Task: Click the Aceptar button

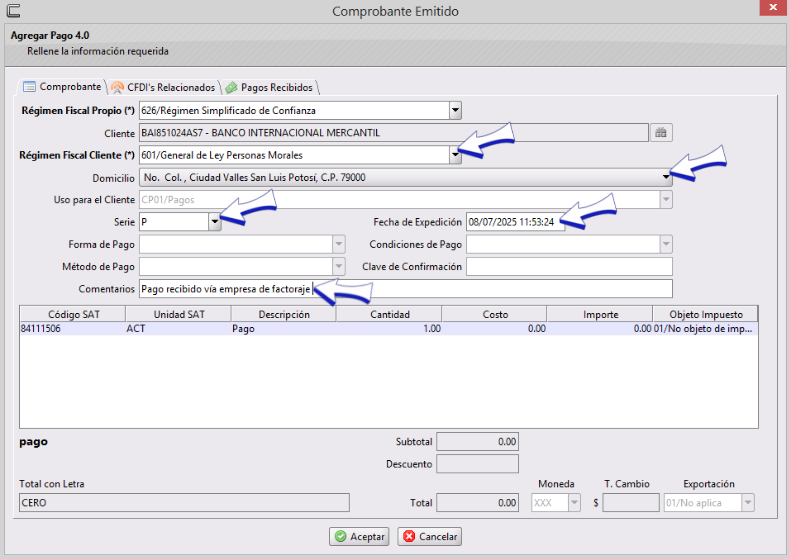Action: (359, 536)
